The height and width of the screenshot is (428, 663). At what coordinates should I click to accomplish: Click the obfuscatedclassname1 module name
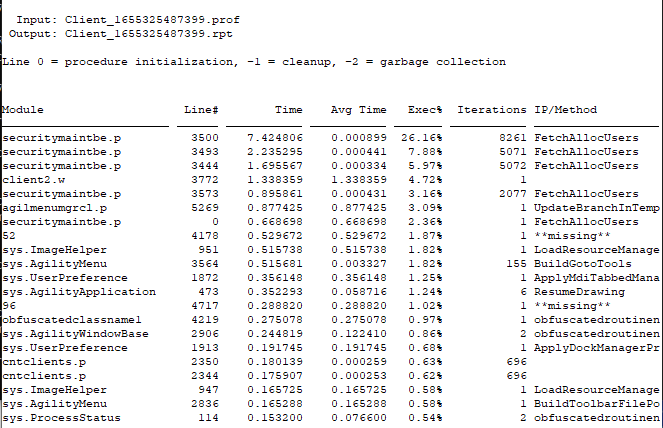pos(71,320)
